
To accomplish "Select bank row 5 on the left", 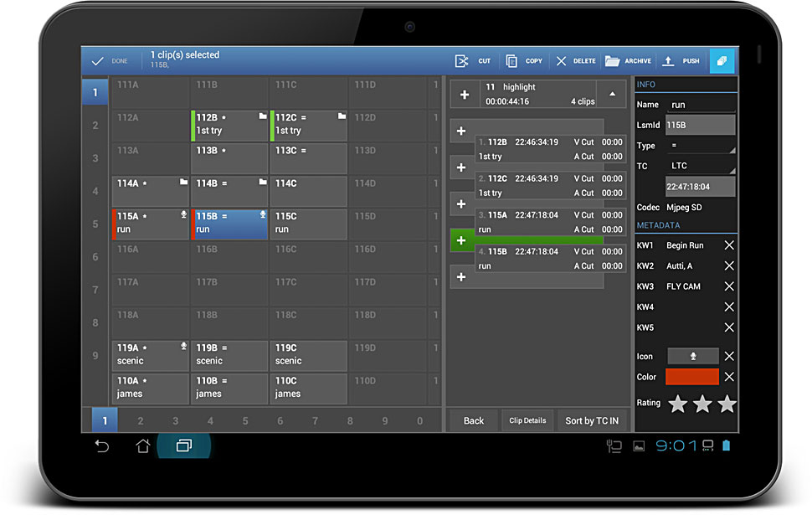I will [95, 224].
